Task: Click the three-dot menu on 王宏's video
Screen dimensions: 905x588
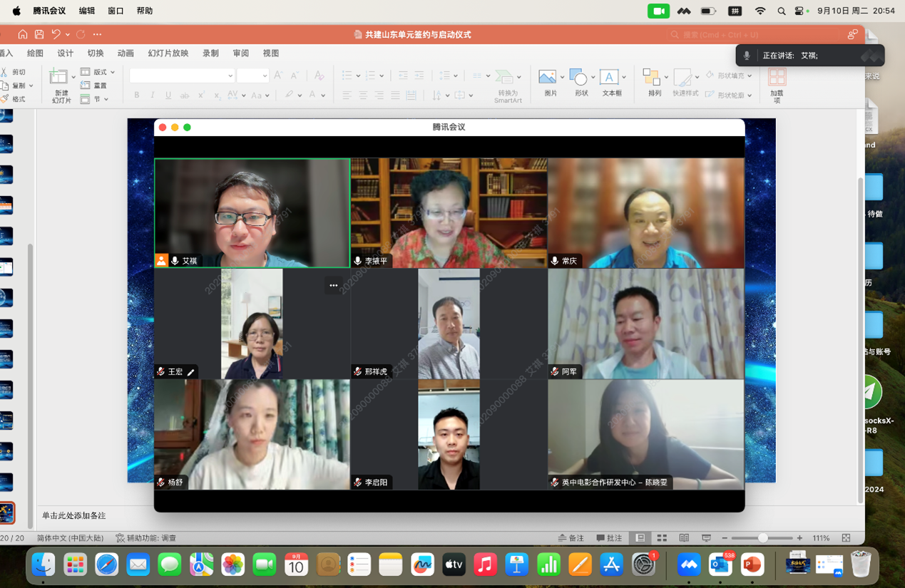Action: tap(333, 285)
